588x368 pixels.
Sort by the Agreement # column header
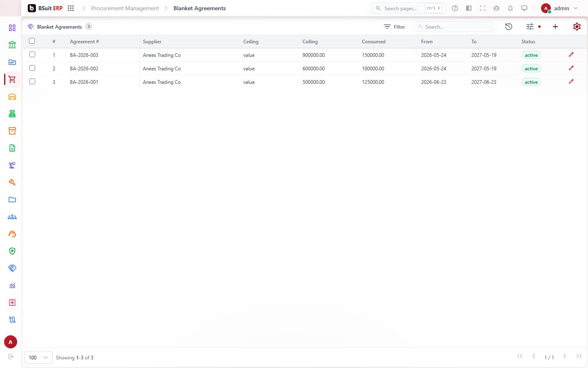pyautogui.click(x=85, y=42)
